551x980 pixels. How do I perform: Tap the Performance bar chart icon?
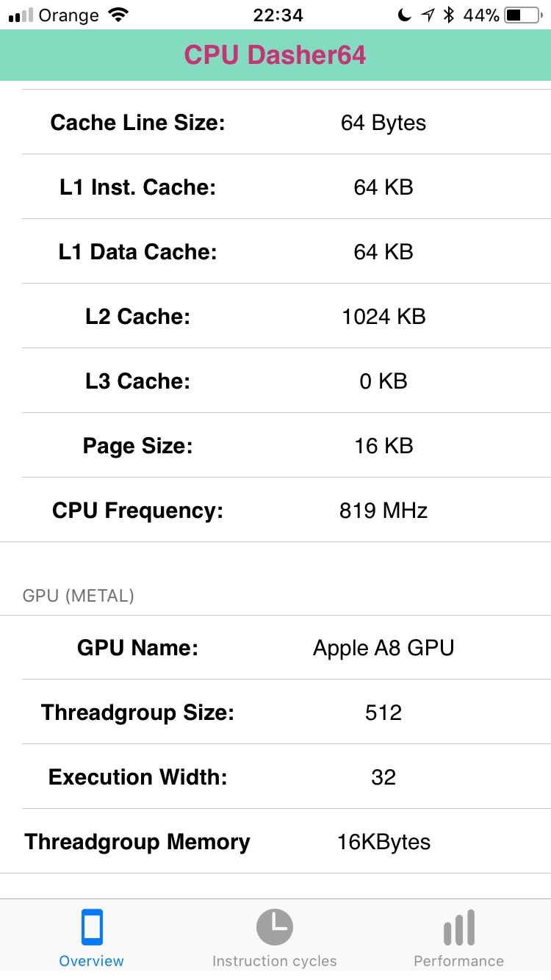click(x=459, y=927)
